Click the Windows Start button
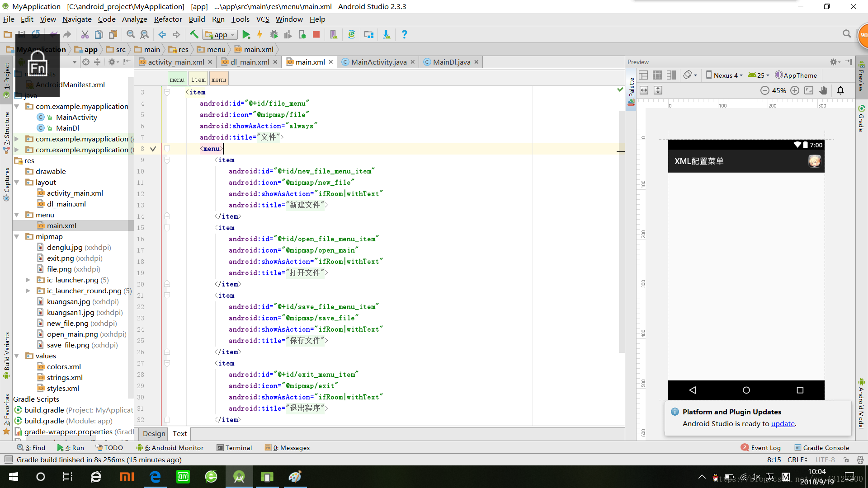This screenshot has height=488, width=868. [14, 477]
